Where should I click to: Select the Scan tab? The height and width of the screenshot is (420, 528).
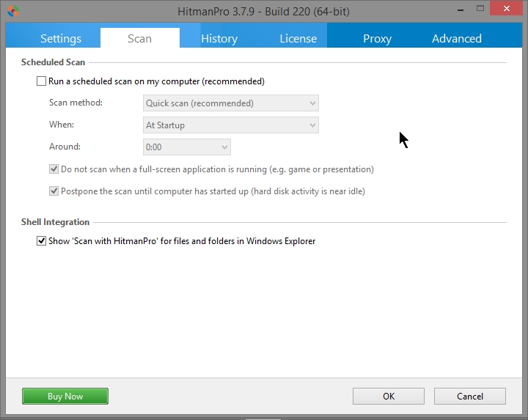click(140, 38)
